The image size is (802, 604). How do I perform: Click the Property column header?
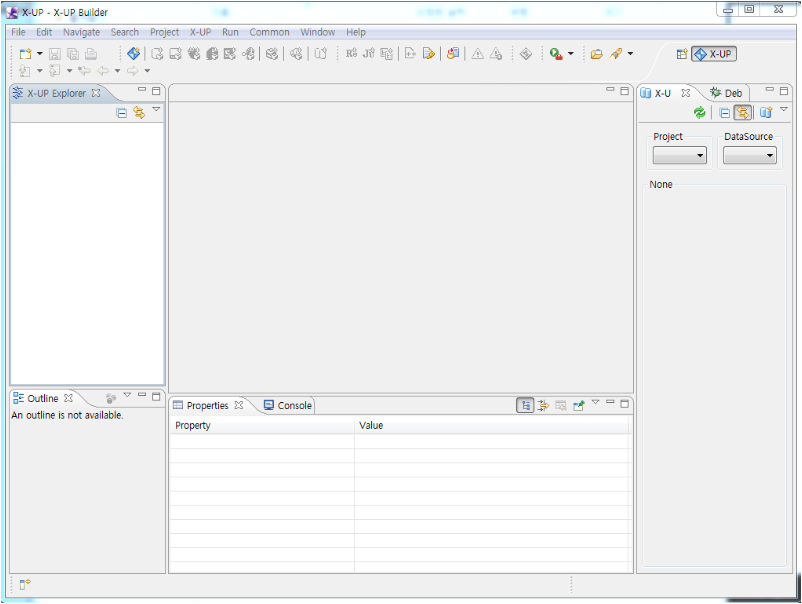click(261, 426)
